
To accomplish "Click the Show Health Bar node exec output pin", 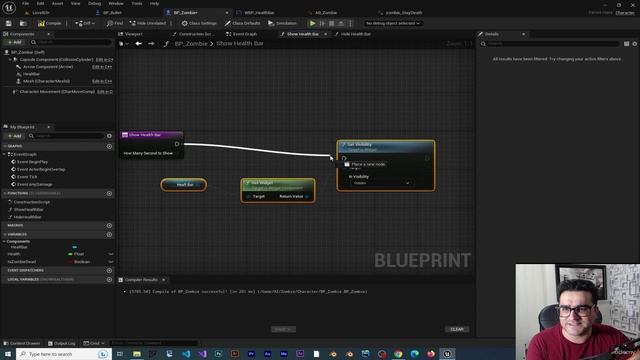I will (x=177, y=144).
